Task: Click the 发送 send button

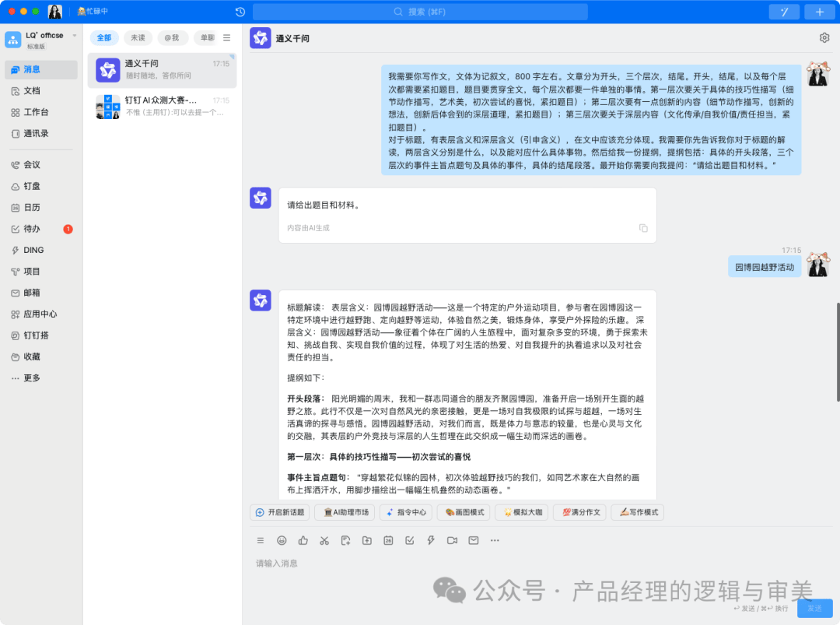Action: (814, 609)
